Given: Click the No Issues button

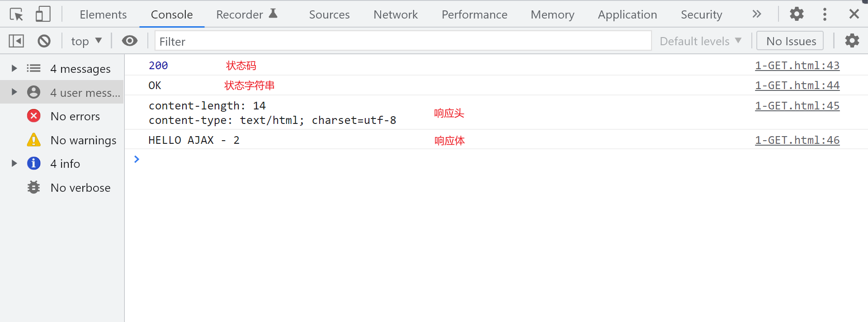Looking at the screenshot, I should (x=791, y=41).
